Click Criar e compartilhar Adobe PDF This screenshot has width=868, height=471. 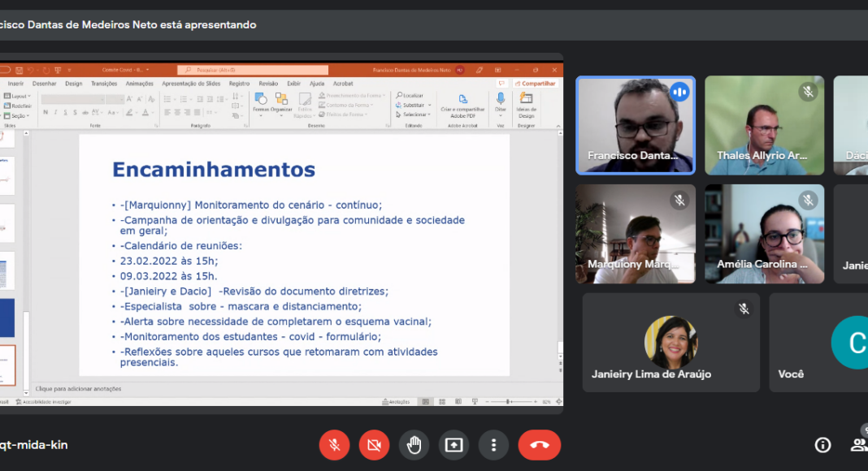(462, 106)
